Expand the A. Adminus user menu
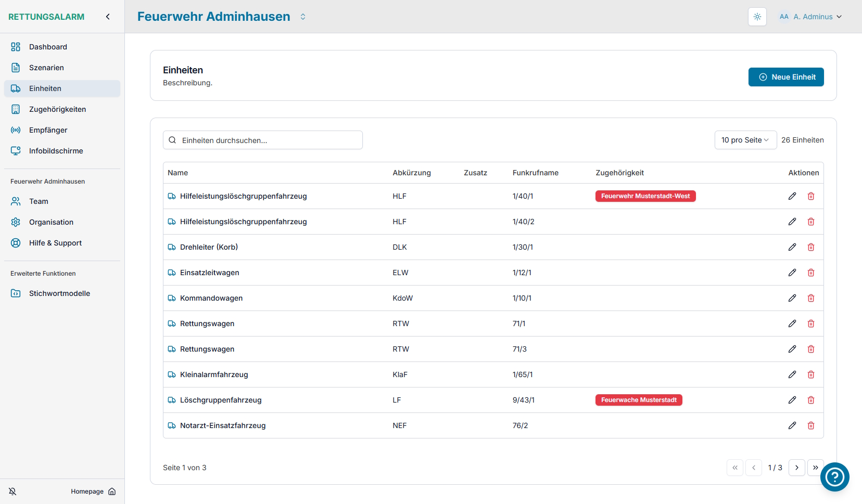Viewport: 862px width, 504px height. point(810,17)
